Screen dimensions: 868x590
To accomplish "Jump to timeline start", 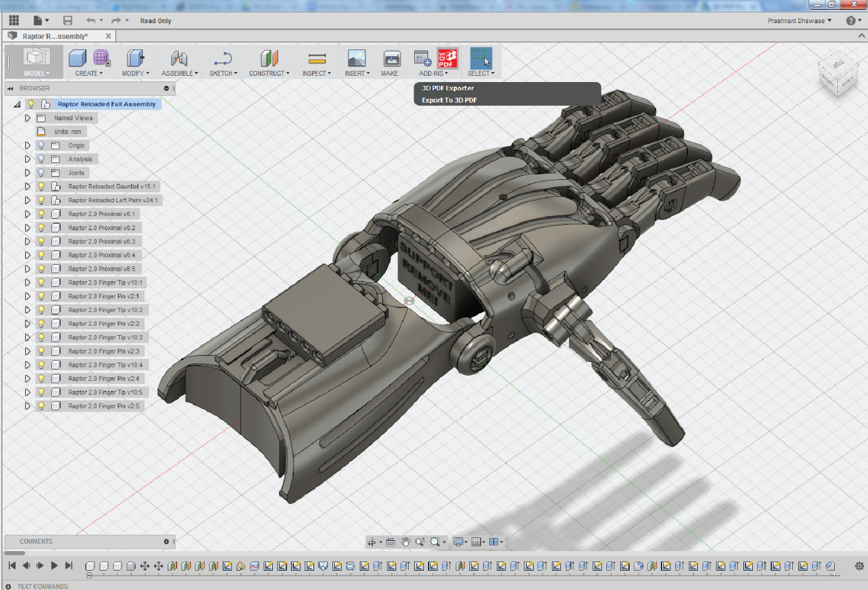I will [x=12, y=566].
